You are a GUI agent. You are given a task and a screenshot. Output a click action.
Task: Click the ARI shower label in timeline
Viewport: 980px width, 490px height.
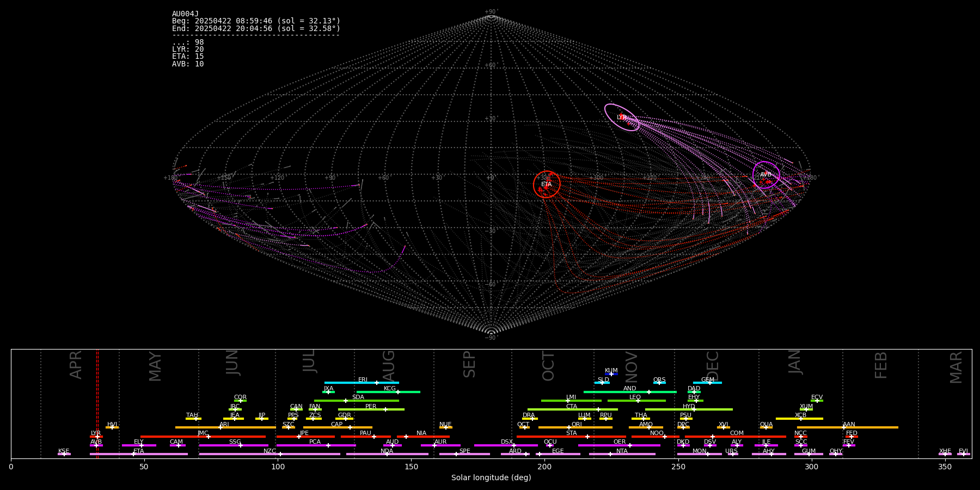click(x=224, y=425)
